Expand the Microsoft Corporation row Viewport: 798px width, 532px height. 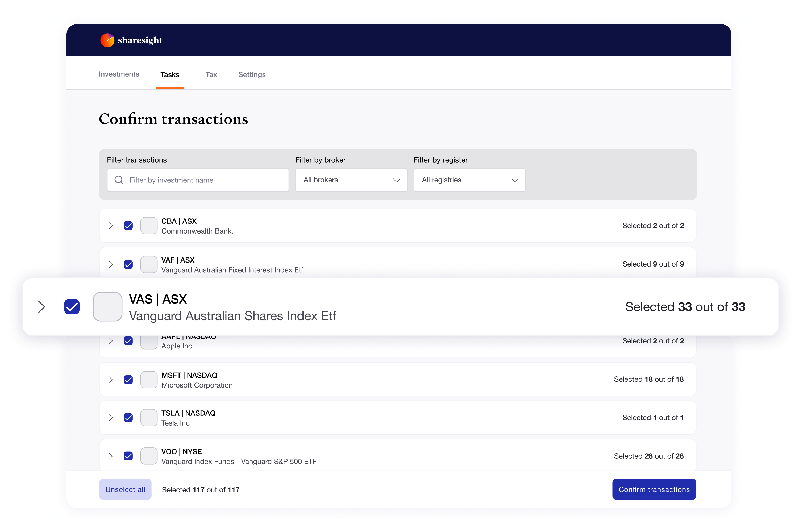111,380
